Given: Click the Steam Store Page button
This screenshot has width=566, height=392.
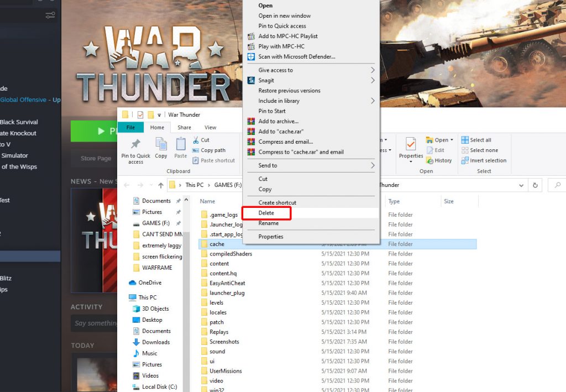Looking at the screenshot, I should tap(96, 159).
